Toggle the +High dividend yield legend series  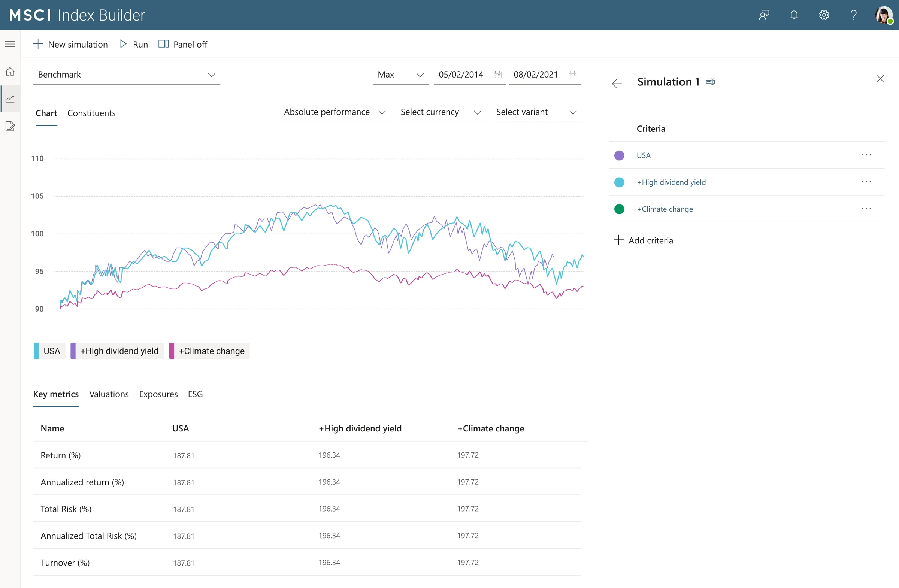point(117,351)
